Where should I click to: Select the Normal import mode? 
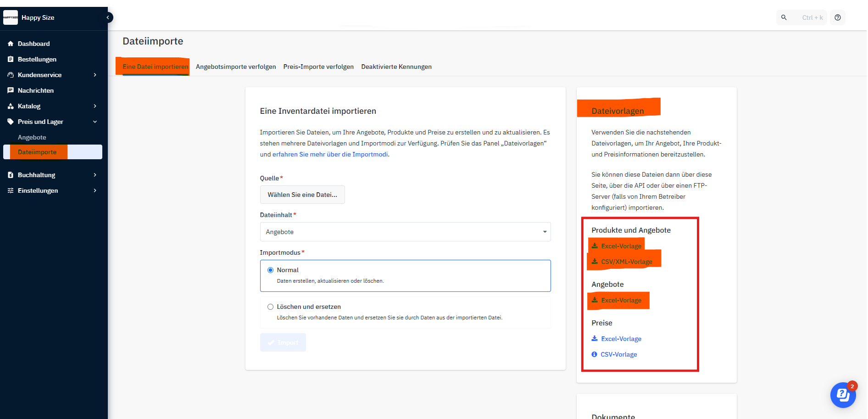coord(271,270)
